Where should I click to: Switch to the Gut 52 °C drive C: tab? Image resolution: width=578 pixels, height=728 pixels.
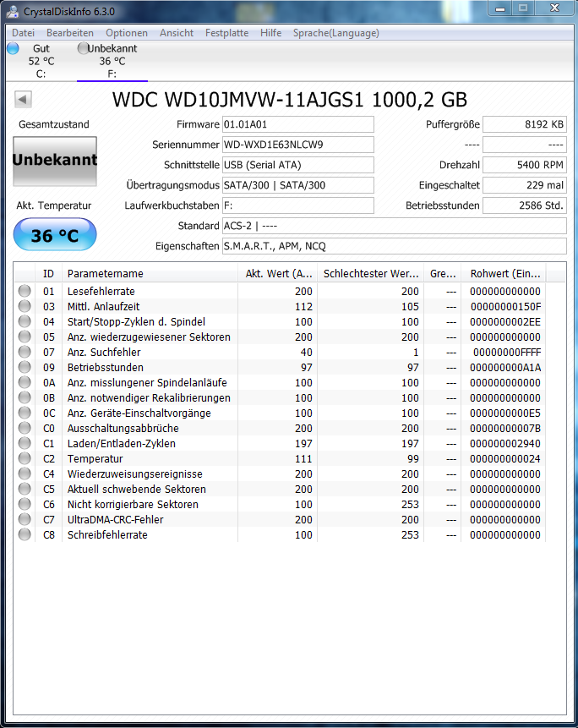[41, 61]
